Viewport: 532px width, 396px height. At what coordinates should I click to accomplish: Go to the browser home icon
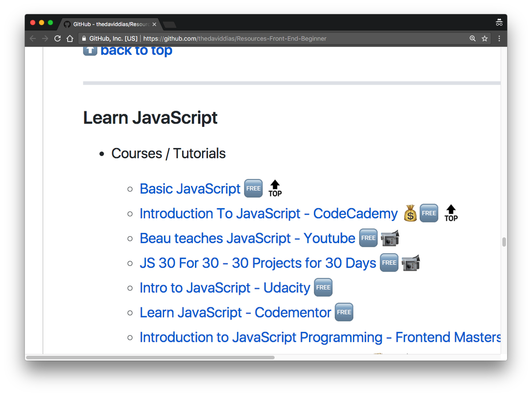coord(70,39)
